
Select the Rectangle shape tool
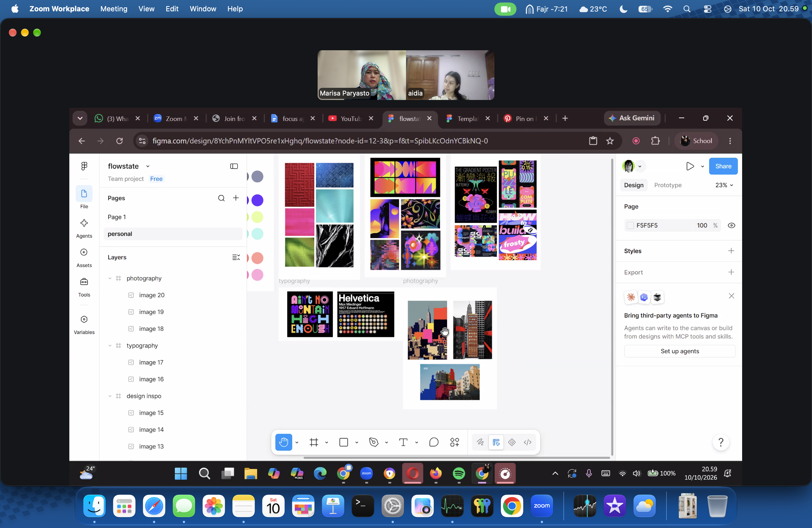click(x=344, y=442)
